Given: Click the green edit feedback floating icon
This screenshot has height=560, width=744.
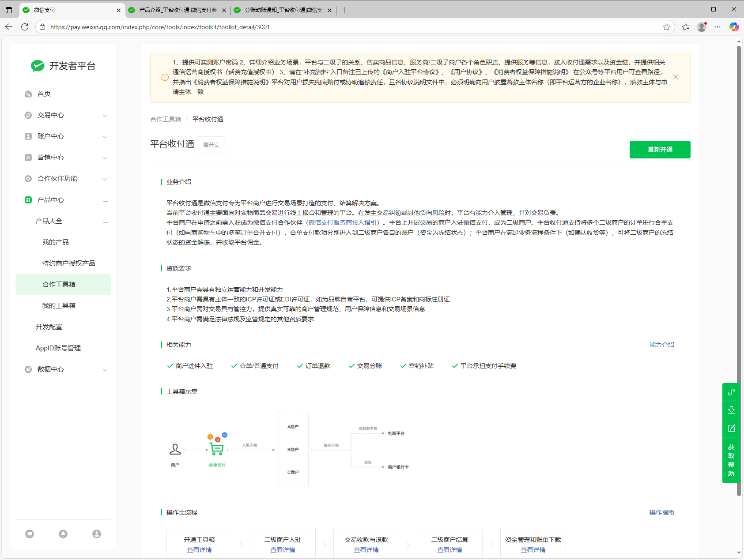Looking at the screenshot, I should pos(731,428).
